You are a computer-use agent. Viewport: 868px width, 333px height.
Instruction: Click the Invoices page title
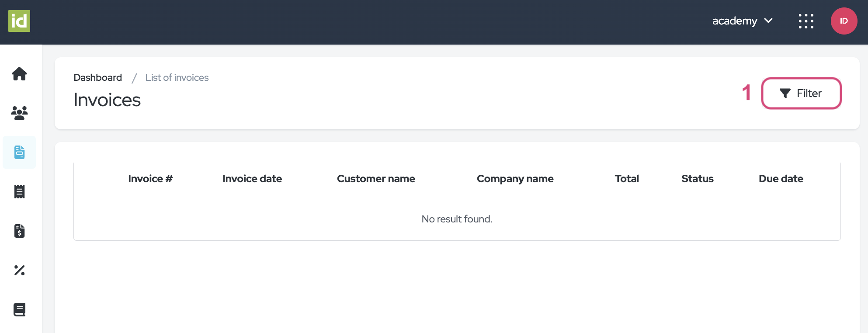click(107, 100)
